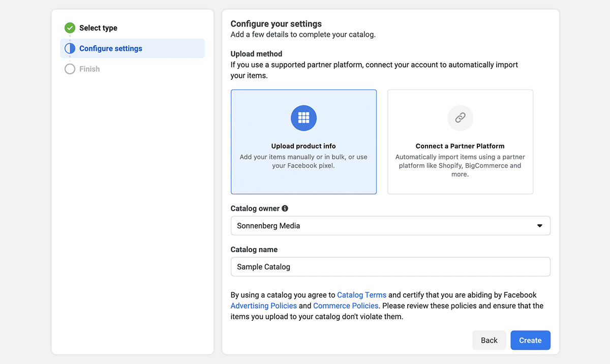The image size is (610, 364).
Task: Jump to the Finish step label
Action: [89, 69]
